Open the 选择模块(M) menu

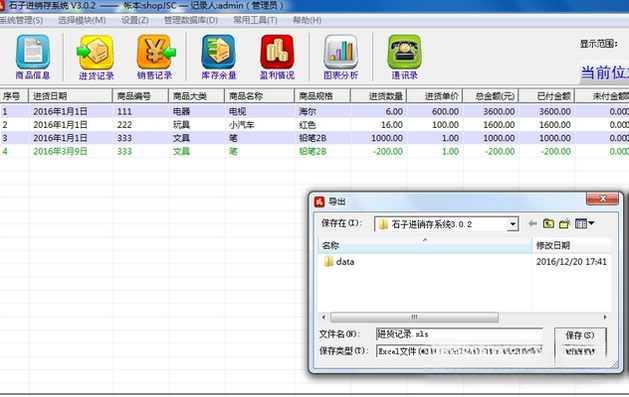coord(82,20)
